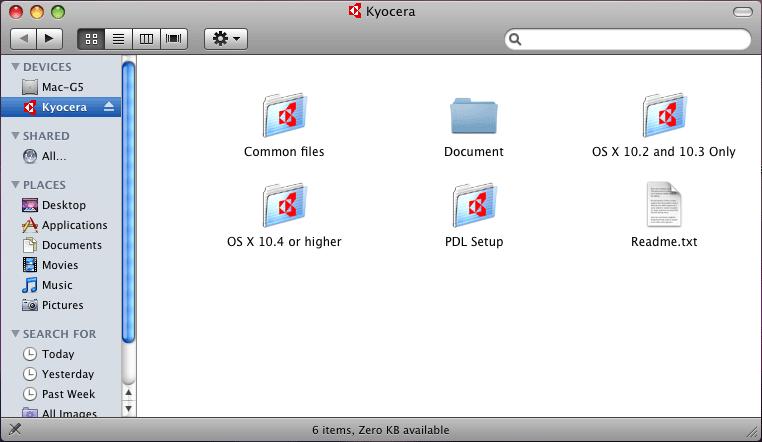Viewport: 762px width, 442px height.
Task: Click the Common files label text
Action: coord(284,152)
